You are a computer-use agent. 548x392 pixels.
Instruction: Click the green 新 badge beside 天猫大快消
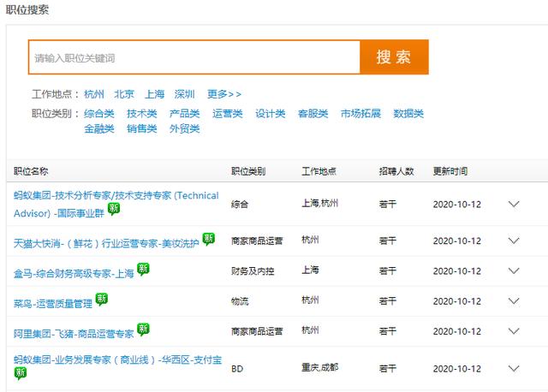[209, 239]
